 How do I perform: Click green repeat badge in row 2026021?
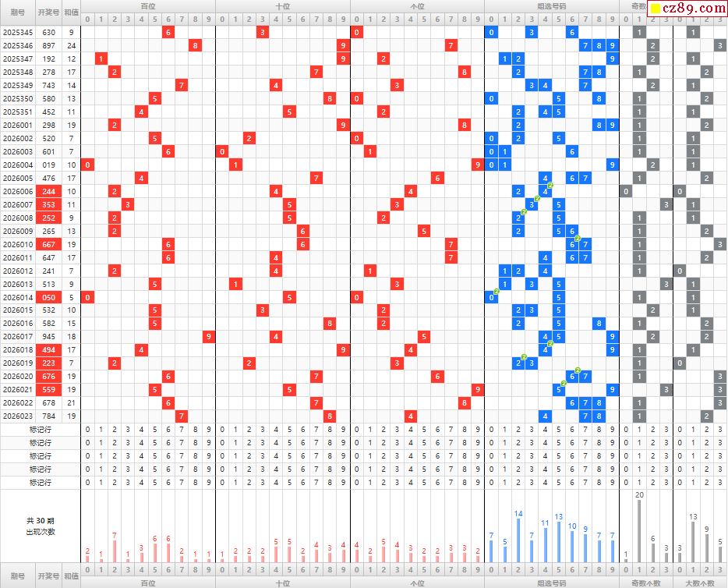coord(564,384)
